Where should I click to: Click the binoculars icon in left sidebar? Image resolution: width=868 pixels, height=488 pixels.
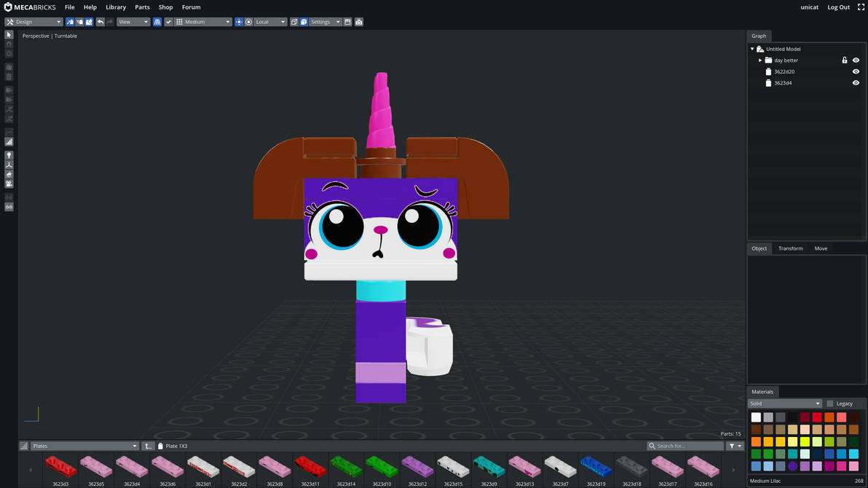point(9,207)
